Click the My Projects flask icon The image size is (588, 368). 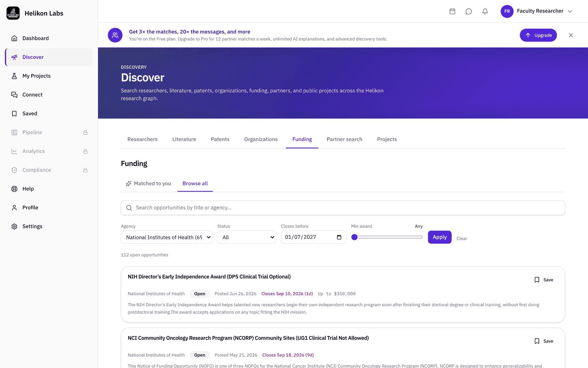pos(14,76)
